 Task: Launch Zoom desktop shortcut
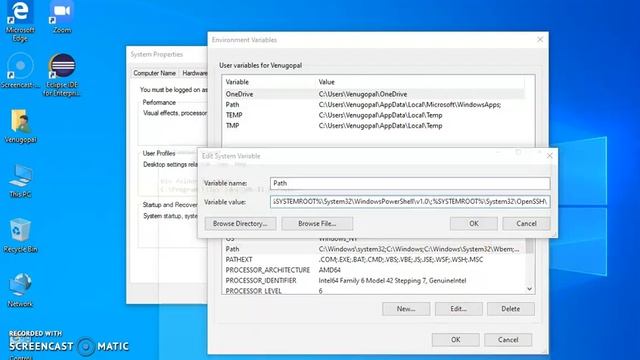click(62, 17)
